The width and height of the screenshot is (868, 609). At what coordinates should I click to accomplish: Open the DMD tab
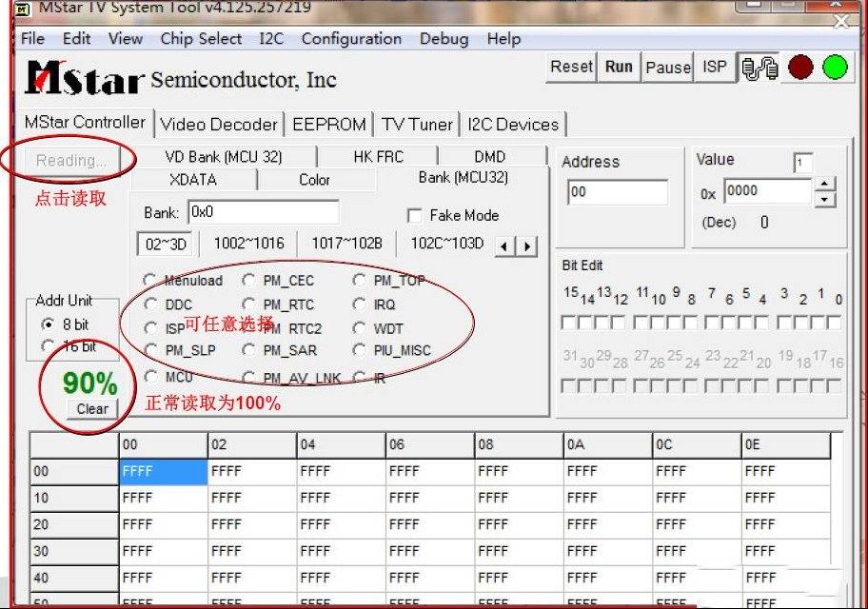point(490,157)
